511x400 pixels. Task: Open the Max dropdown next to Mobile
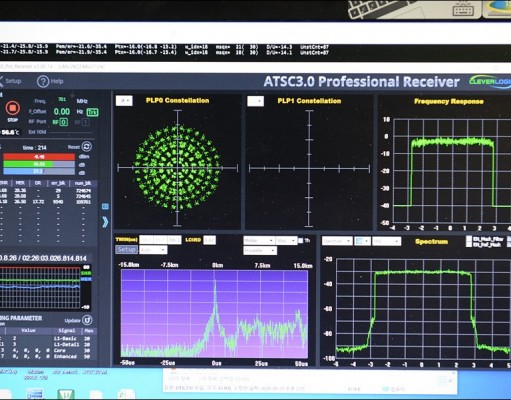coord(286,240)
